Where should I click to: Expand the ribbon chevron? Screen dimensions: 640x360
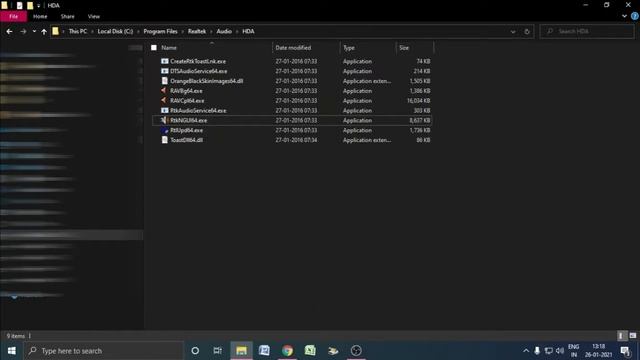624,16
